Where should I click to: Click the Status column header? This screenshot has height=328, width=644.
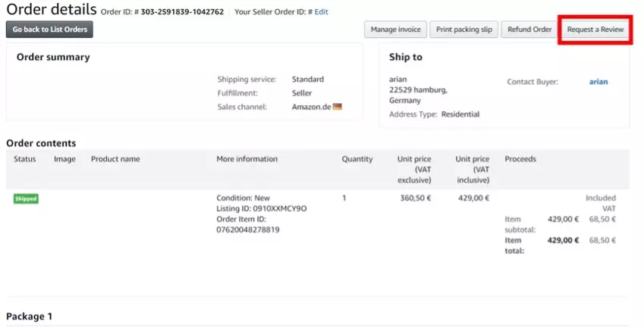(24, 159)
